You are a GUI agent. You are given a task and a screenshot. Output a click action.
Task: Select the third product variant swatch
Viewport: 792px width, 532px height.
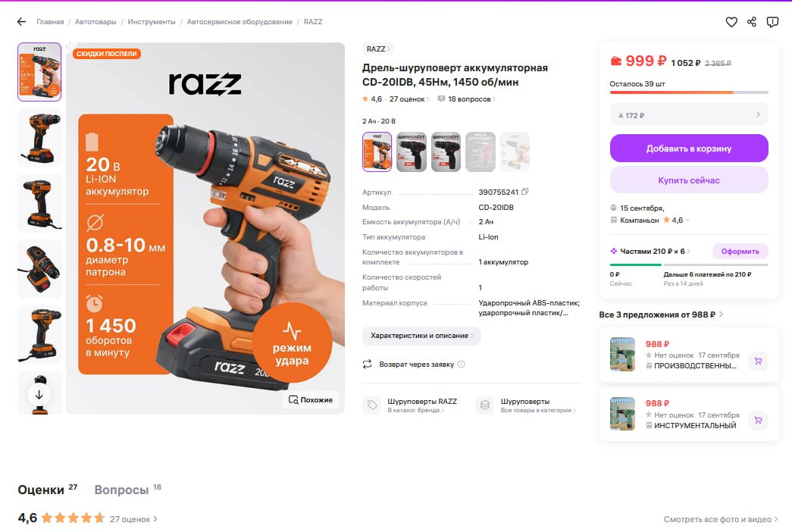pyautogui.click(x=446, y=152)
